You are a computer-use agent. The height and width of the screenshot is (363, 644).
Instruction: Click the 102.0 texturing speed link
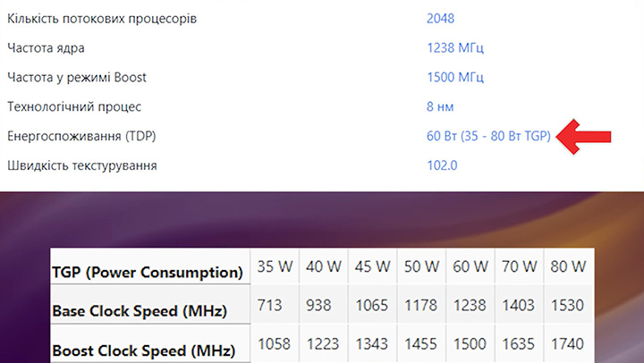(442, 165)
